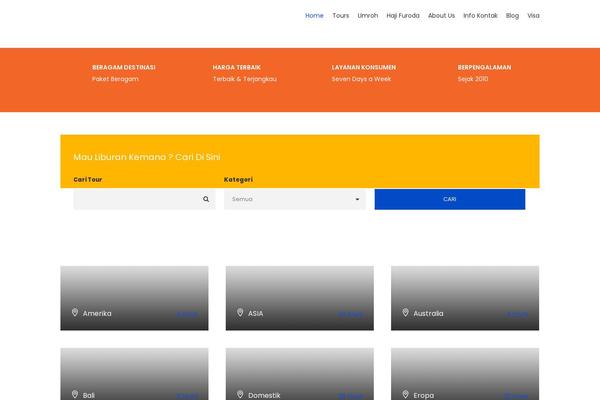Click the LAYANAN KONSUMEN heading
This screenshot has width=600, height=400.
tap(364, 67)
